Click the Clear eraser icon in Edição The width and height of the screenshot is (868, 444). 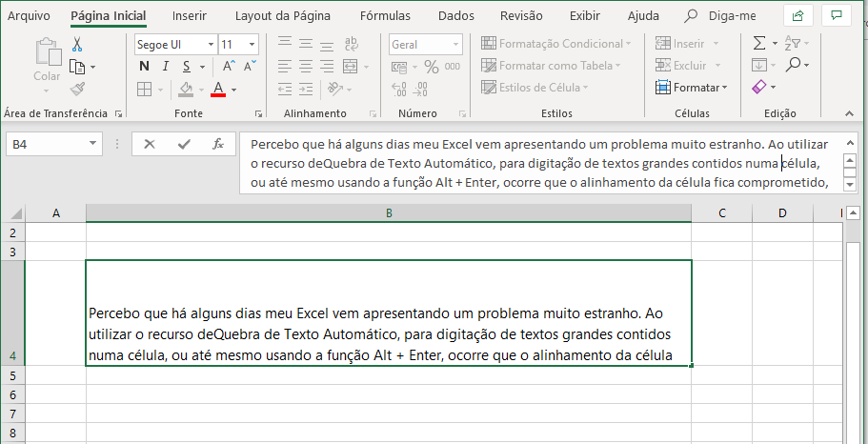click(759, 87)
